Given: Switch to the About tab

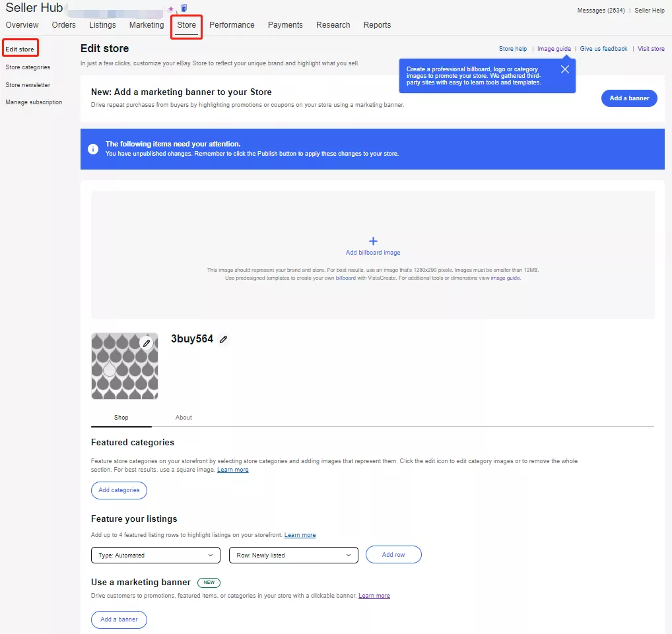Looking at the screenshot, I should [184, 418].
